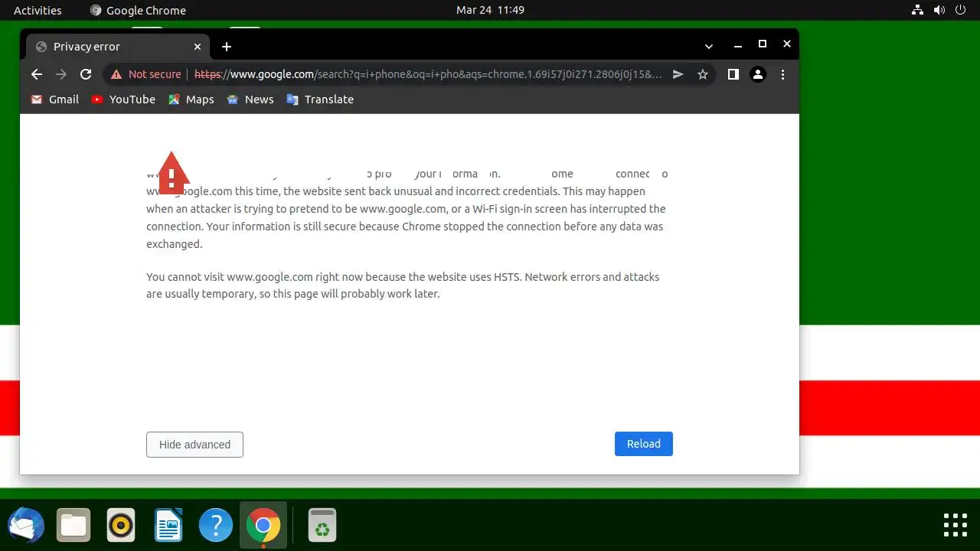Maximize the Chrome window
980x551 pixels.
pyautogui.click(x=762, y=44)
